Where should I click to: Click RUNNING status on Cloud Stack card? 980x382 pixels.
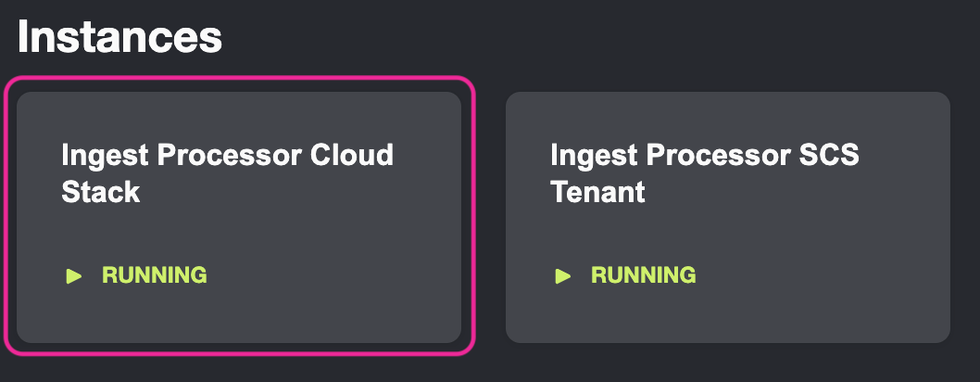[x=154, y=275]
